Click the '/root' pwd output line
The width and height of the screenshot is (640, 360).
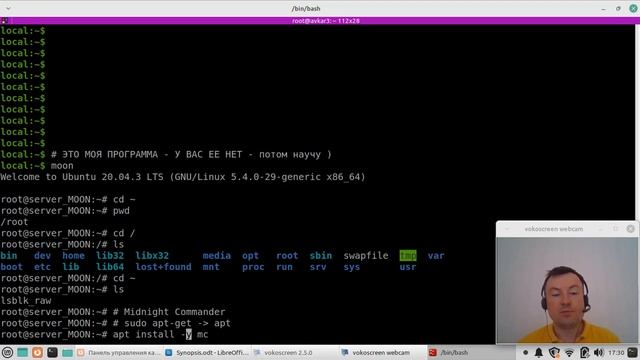pyautogui.click(x=14, y=222)
